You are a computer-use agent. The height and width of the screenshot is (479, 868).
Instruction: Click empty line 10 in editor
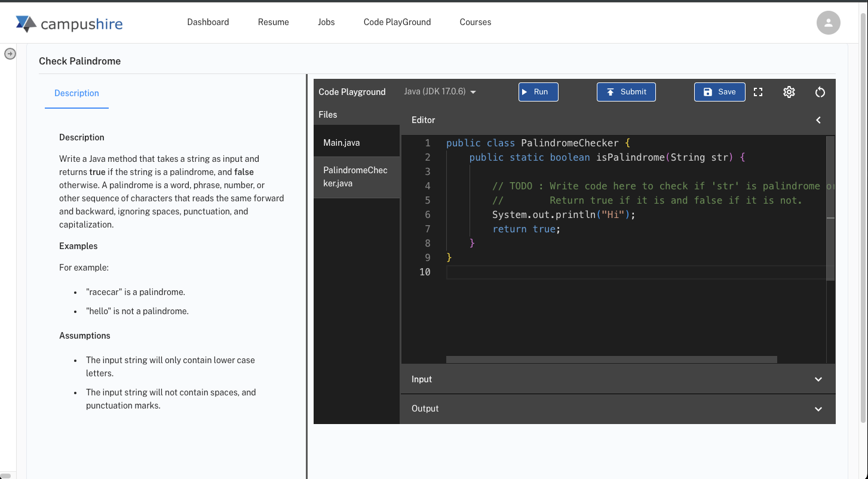tap(597, 272)
